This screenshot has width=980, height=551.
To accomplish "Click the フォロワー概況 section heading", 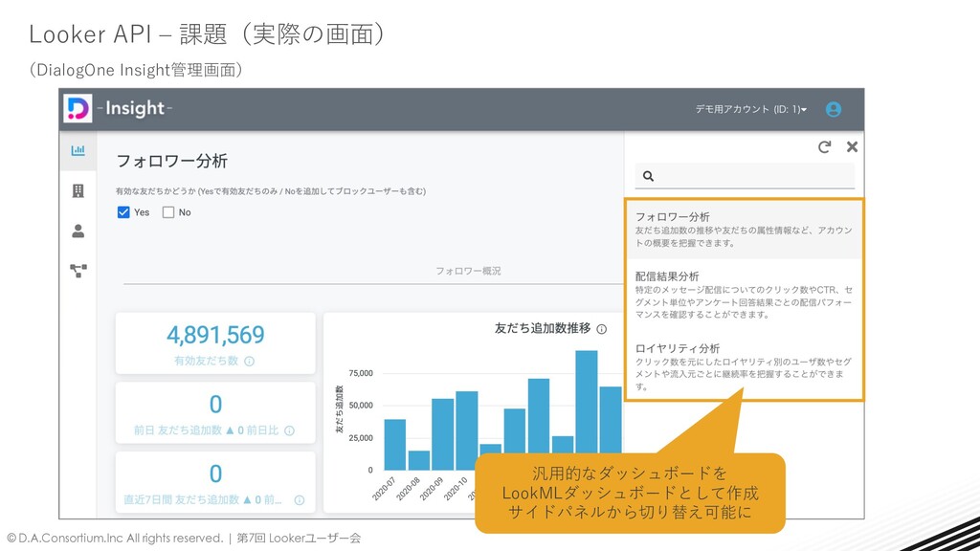I will coord(468,271).
